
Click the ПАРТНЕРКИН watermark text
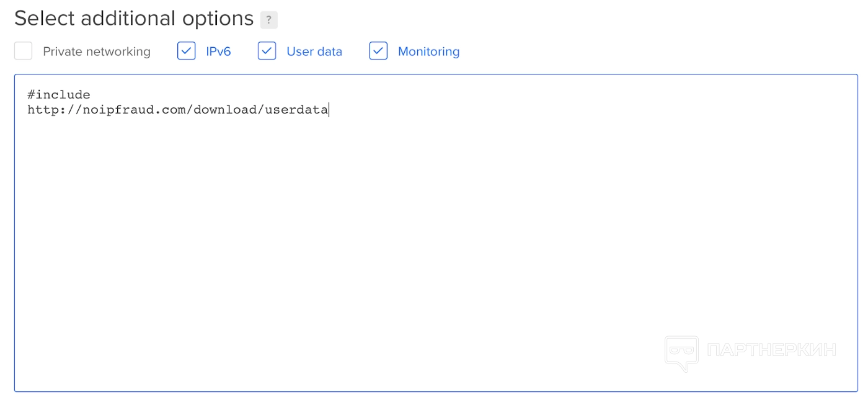[771, 350]
